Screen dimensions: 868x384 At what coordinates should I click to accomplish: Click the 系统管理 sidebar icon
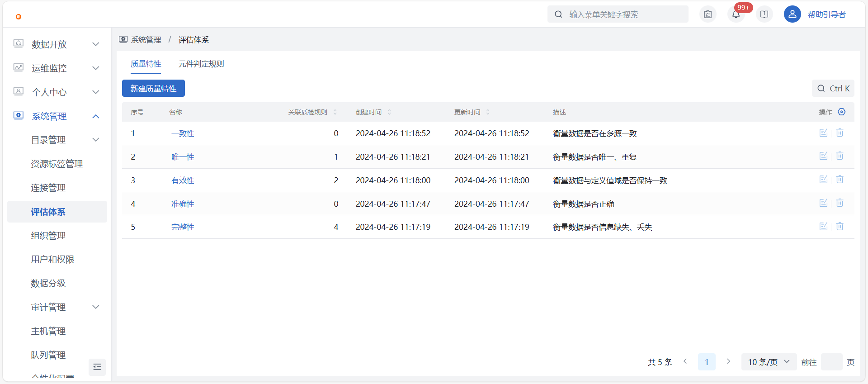pyautogui.click(x=19, y=116)
